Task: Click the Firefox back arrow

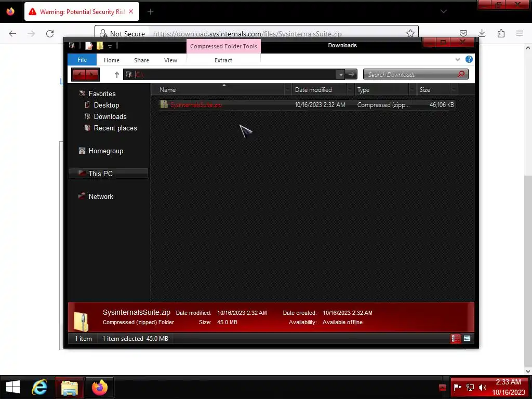Action: pyautogui.click(x=12, y=34)
